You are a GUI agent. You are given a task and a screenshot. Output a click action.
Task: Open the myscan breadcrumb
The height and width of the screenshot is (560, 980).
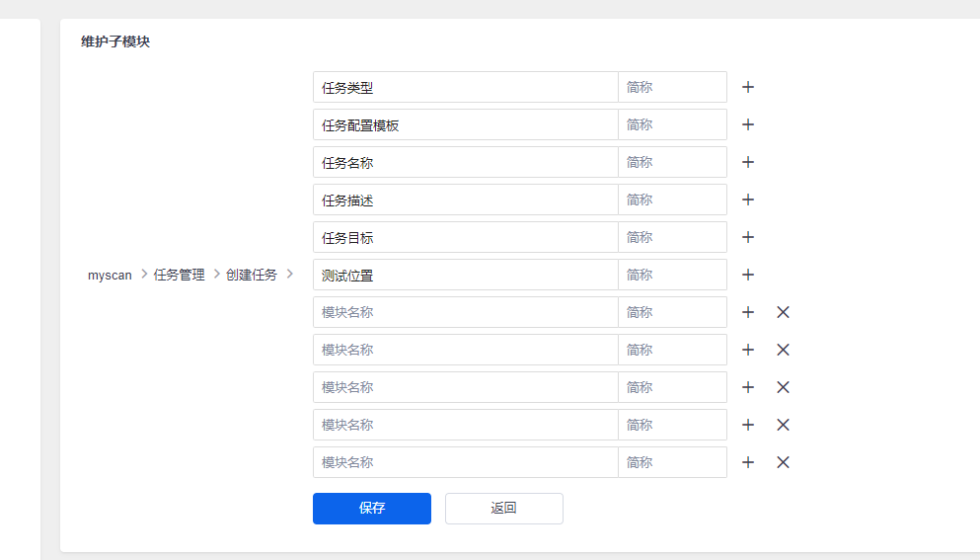(x=110, y=276)
